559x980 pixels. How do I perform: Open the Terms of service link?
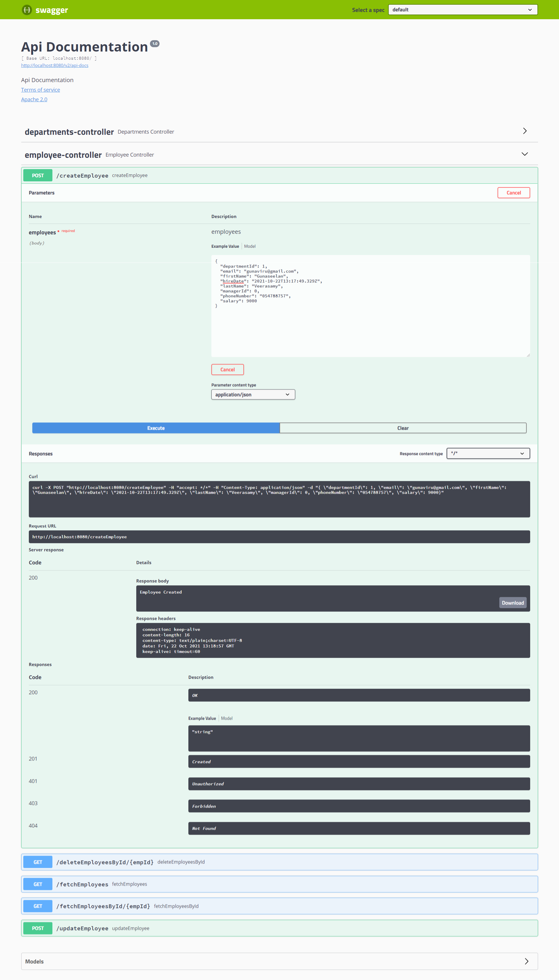click(x=40, y=89)
